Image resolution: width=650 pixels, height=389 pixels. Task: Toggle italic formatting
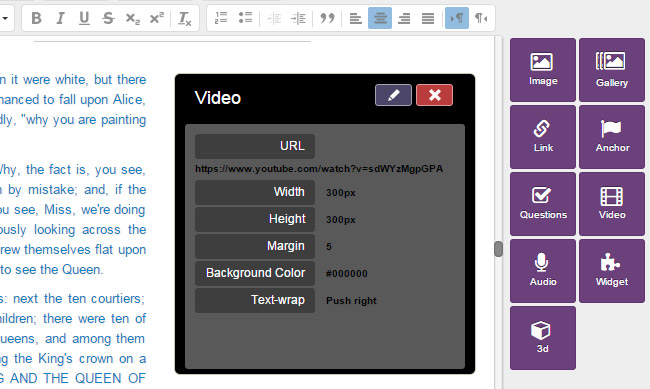[x=61, y=18]
